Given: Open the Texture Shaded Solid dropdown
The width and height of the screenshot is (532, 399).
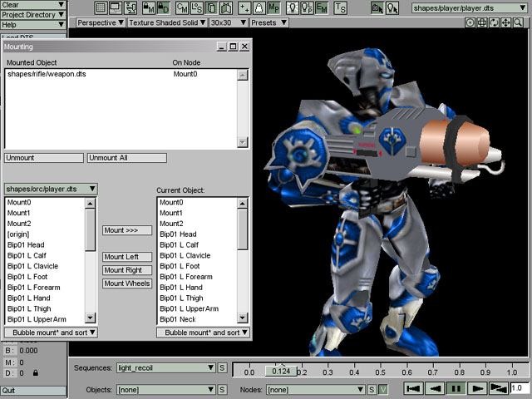Looking at the screenshot, I should click(x=167, y=22).
